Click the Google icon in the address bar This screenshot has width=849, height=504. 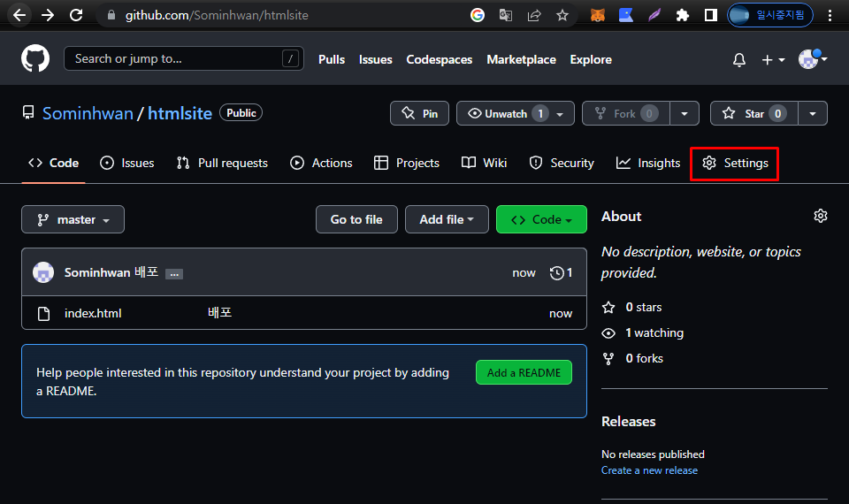click(477, 15)
